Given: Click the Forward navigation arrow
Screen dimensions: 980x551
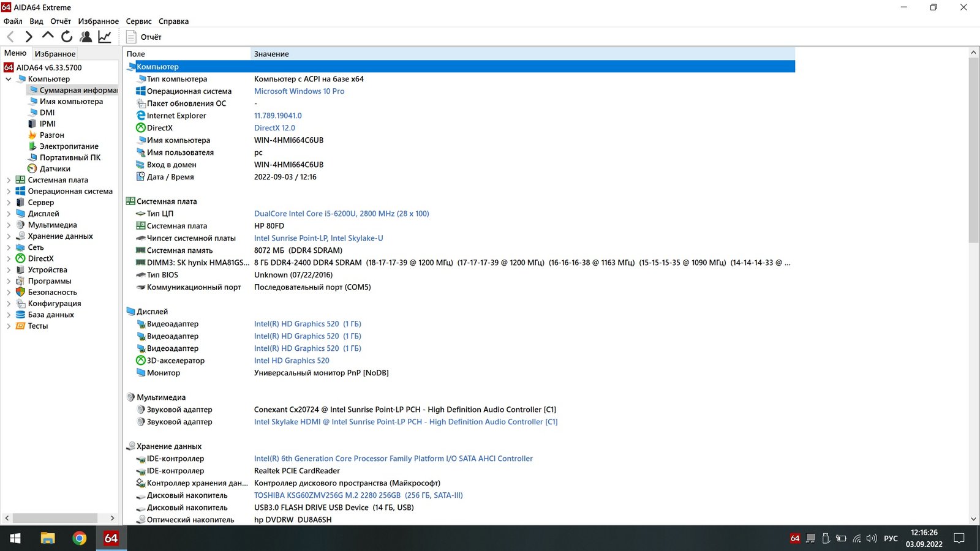Looking at the screenshot, I should click(29, 37).
